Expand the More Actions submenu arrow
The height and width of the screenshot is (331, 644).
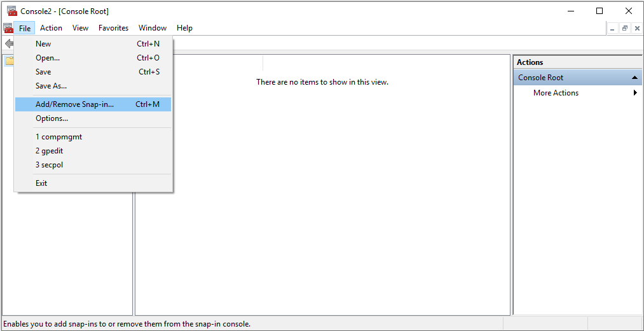[635, 93]
